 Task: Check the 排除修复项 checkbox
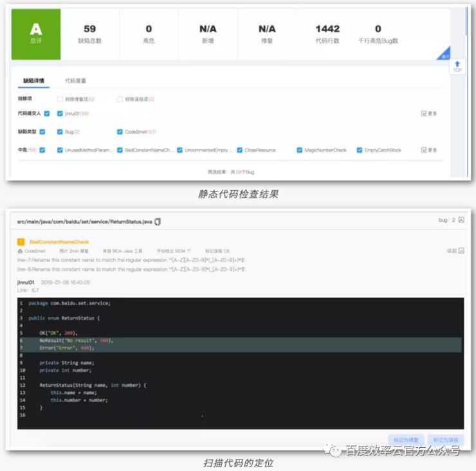point(60,99)
